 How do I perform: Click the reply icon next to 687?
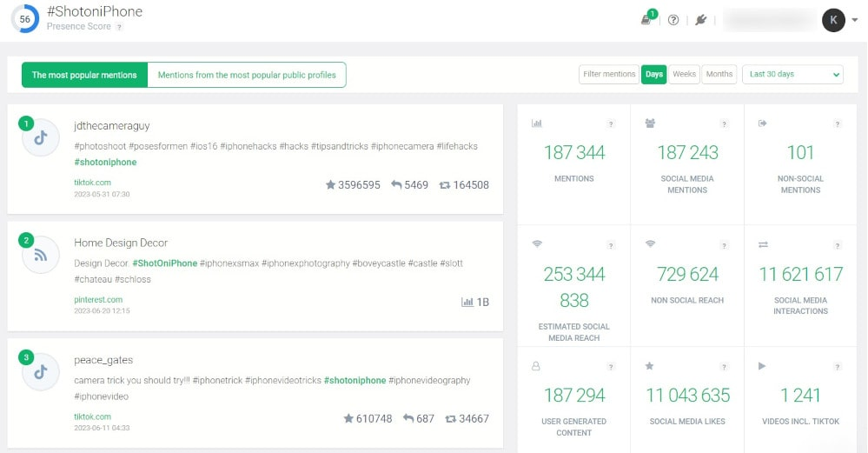(408, 418)
